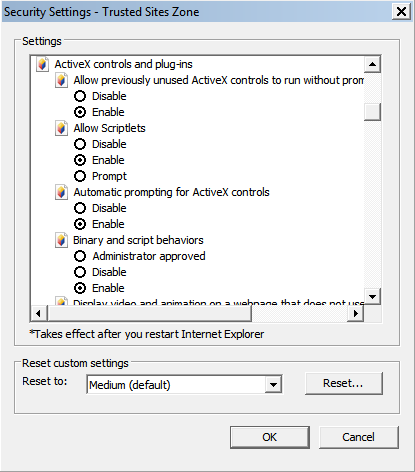
Task: Click the icon beside Allow previously unused ActiveX controls
Action: coord(61,80)
